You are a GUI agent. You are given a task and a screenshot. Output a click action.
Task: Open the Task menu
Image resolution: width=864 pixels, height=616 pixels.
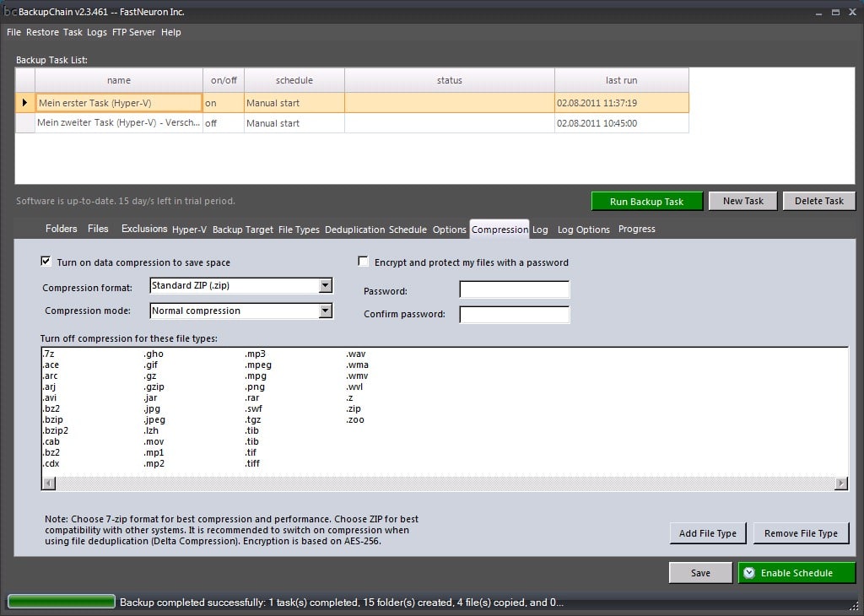coord(73,32)
